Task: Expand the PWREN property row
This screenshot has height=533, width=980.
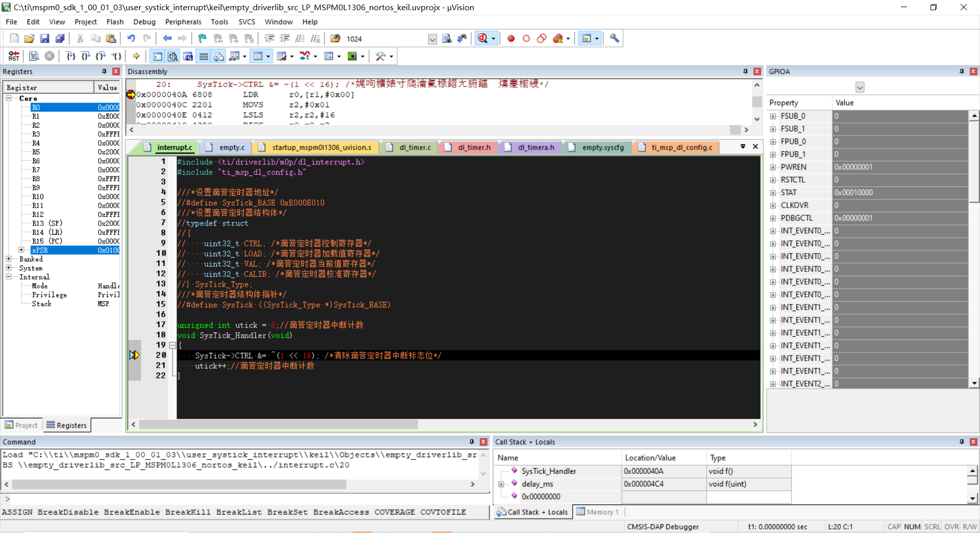Action: (x=773, y=167)
